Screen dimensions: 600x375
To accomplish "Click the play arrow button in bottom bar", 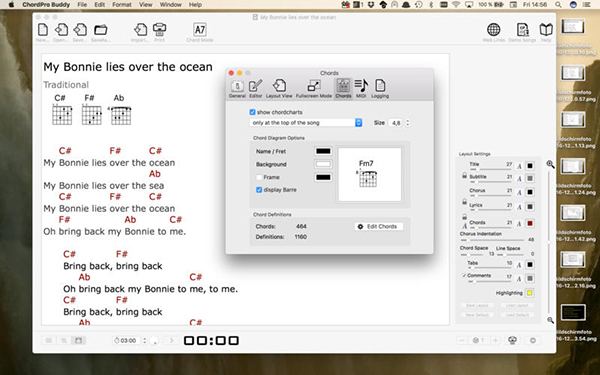I will 171,340.
